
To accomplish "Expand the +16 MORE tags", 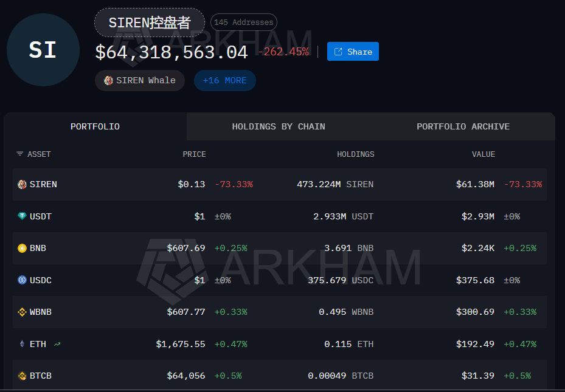I will point(225,80).
